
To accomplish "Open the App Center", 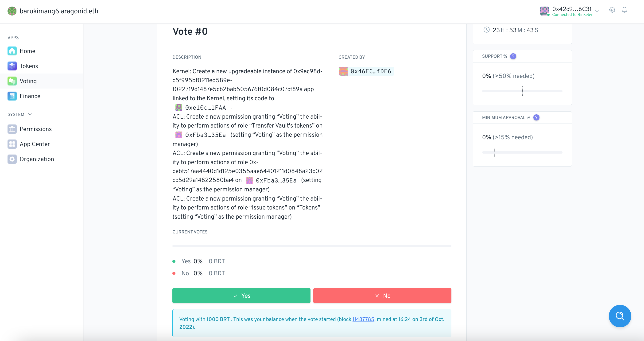I will (x=35, y=144).
